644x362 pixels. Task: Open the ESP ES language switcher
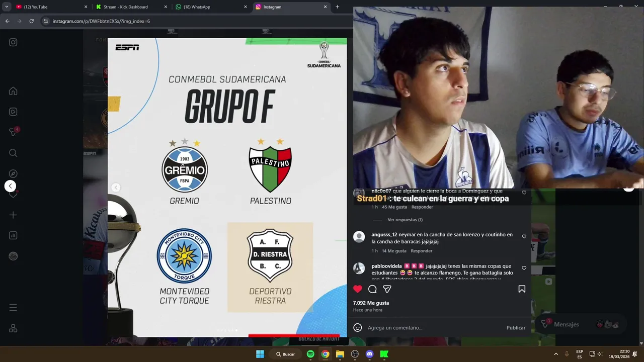coord(580,354)
